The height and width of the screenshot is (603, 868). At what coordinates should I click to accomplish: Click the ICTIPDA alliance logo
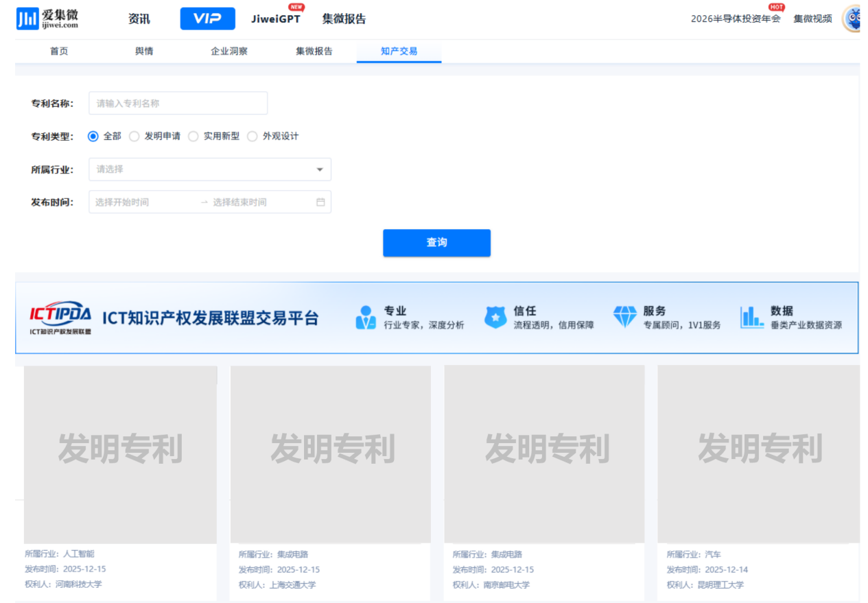point(60,318)
